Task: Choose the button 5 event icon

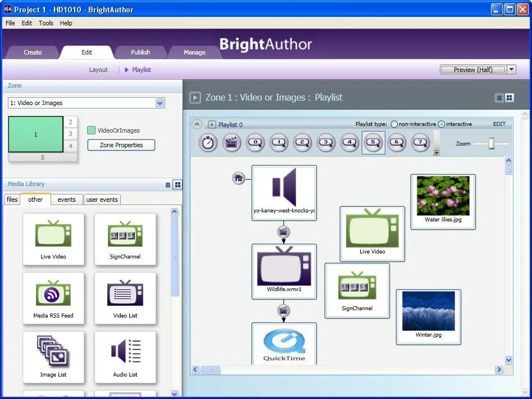Action: tap(374, 143)
